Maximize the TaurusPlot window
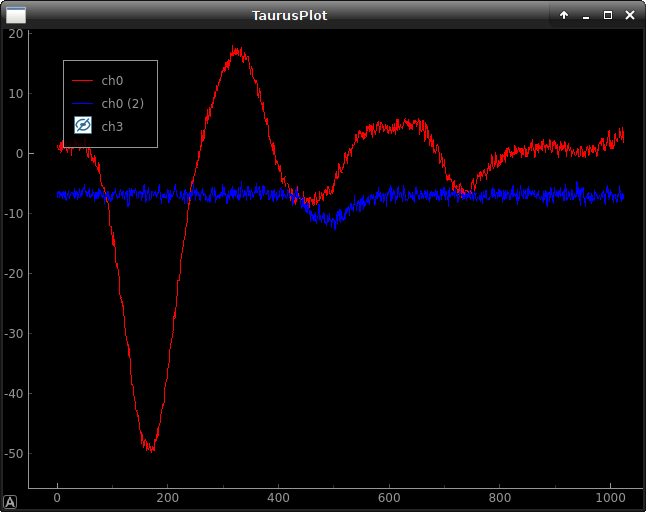Screen dimensions: 646x512 pos(607,15)
